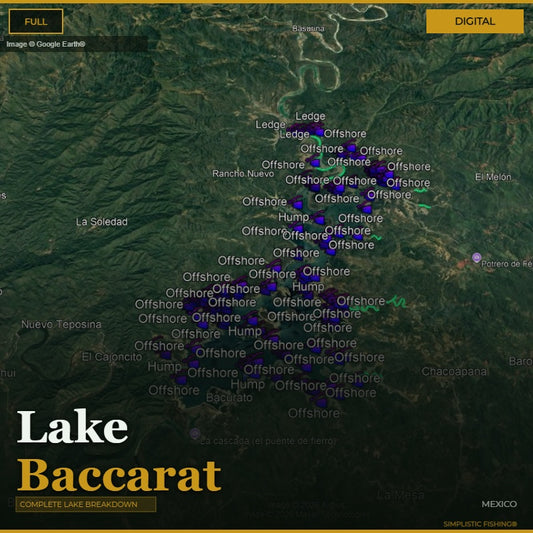Click the El Melón place label
The image size is (533, 533).
point(493,177)
